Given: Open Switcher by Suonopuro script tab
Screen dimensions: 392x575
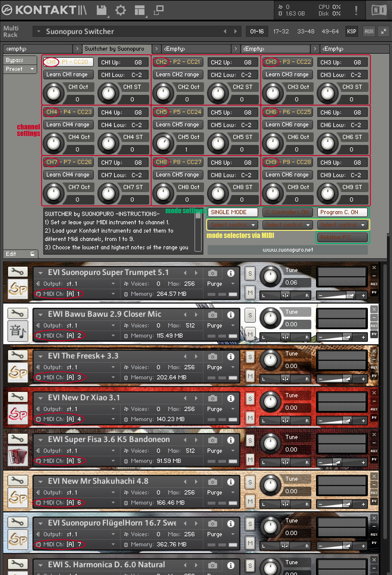Looking at the screenshot, I should [117, 49].
